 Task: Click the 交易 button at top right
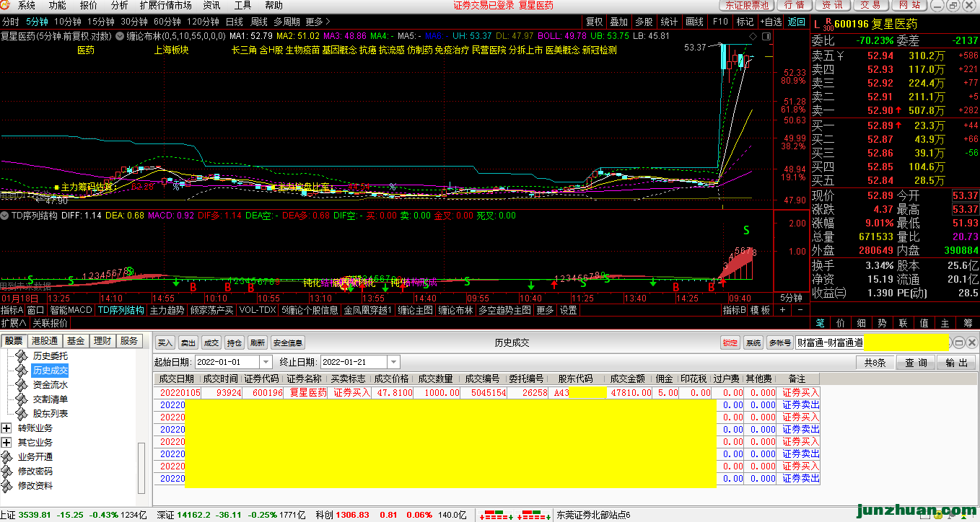pyautogui.click(x=870, y=5)
